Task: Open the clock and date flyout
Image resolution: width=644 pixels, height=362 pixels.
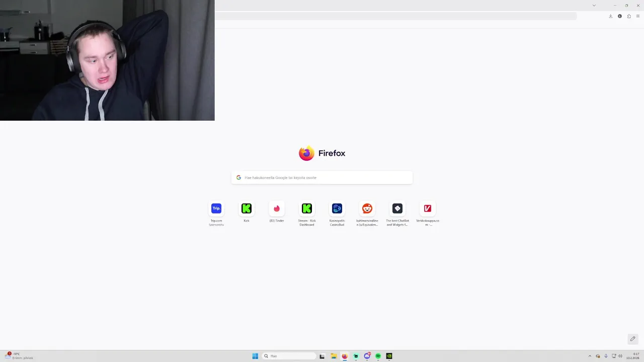Action: [x=633, y=356]
